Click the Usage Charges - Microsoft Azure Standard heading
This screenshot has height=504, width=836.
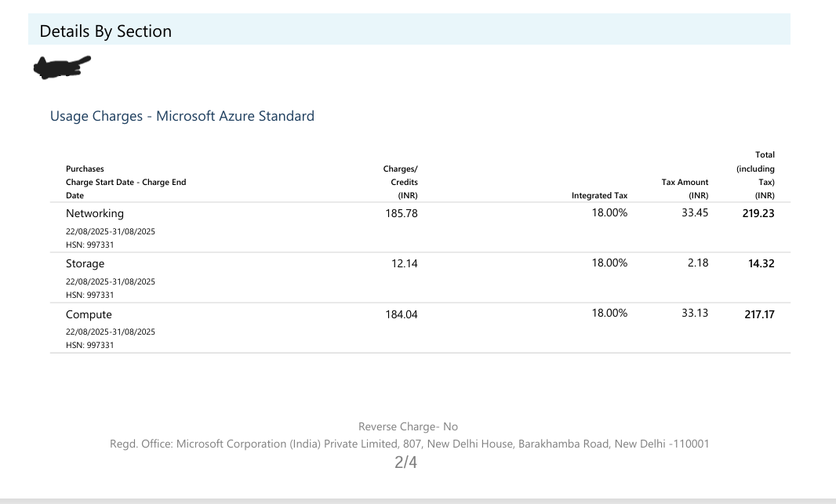182,115
